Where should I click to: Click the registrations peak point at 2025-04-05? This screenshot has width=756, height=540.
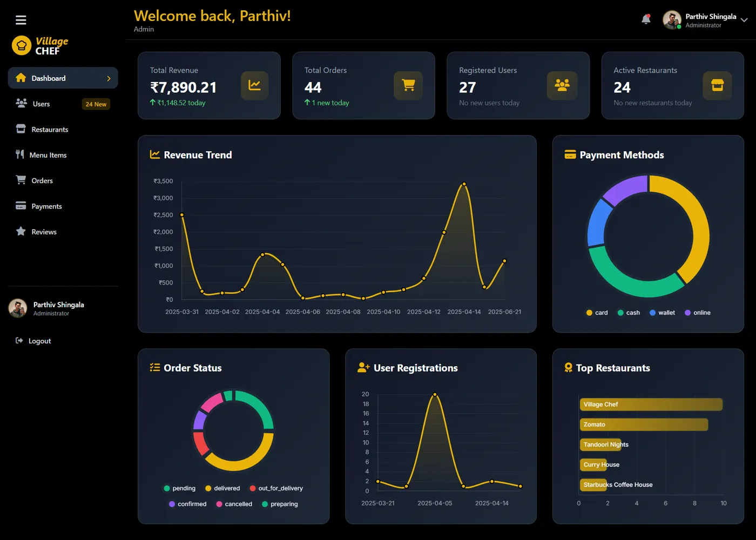point(435,394)
